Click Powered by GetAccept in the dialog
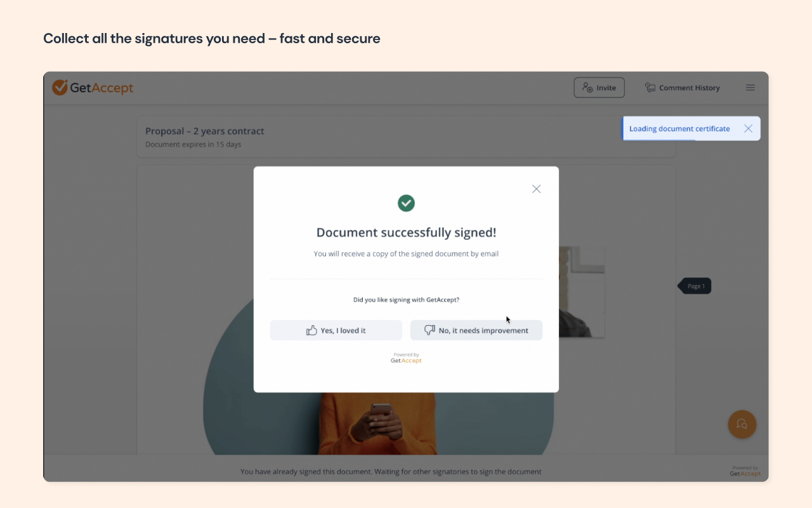812x508 pixels. coord(406,358)
